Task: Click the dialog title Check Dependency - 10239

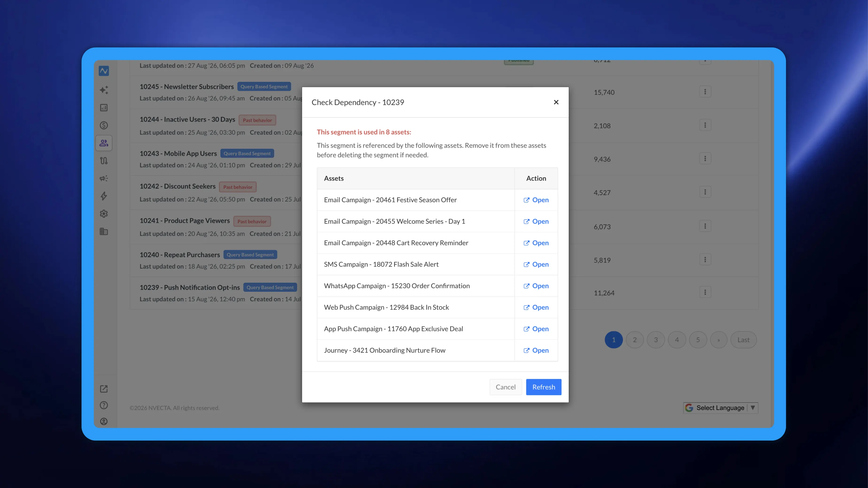Action: 358,102
